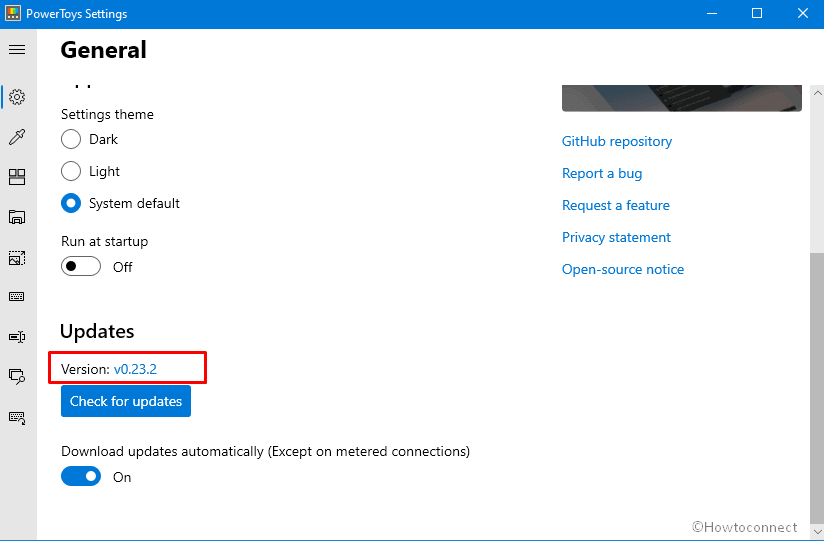Click the PowerToys app icon in title bar

pos(13,14)
